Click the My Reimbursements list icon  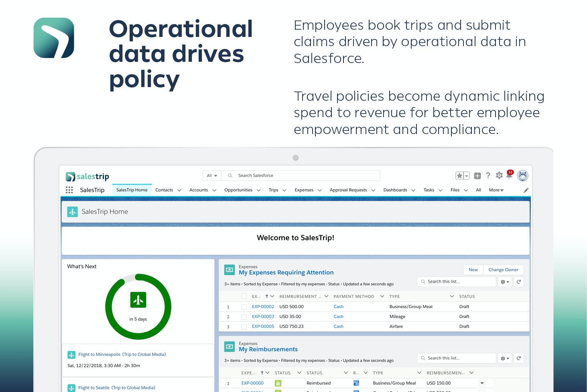click(x=230, y=346)
